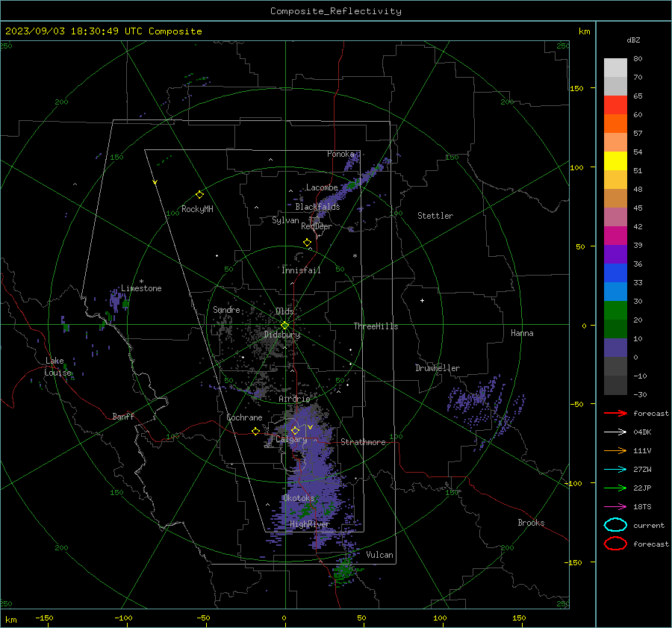
Task: Click the Strathmore label
Action: (363, 442)
